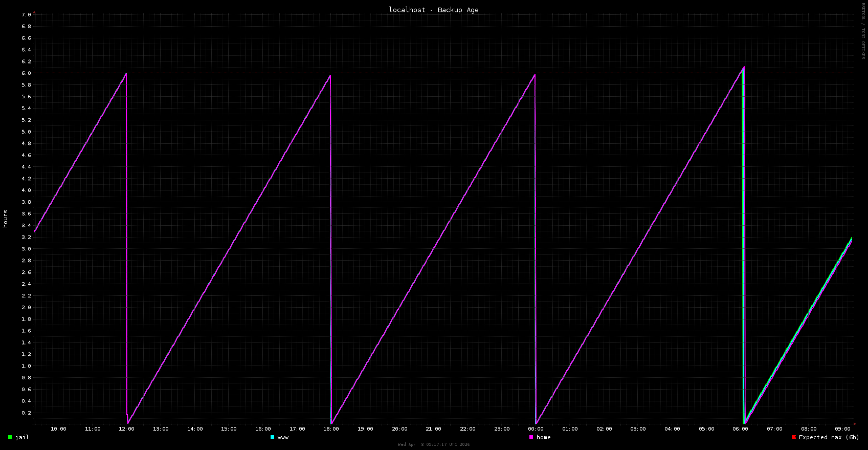Select the 'jail' legend label
The width and height of the screenshot is (868, 450).
click(x=22, y=437)
